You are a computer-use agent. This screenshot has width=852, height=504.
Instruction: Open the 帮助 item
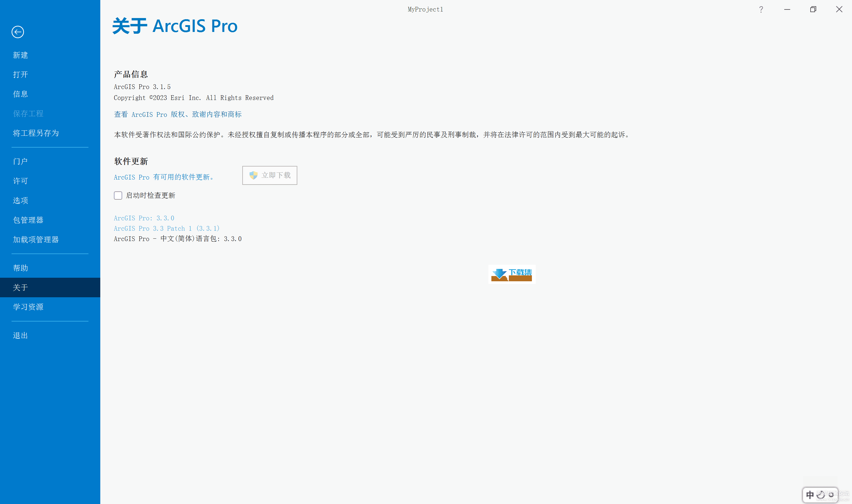tap(50, 268)
